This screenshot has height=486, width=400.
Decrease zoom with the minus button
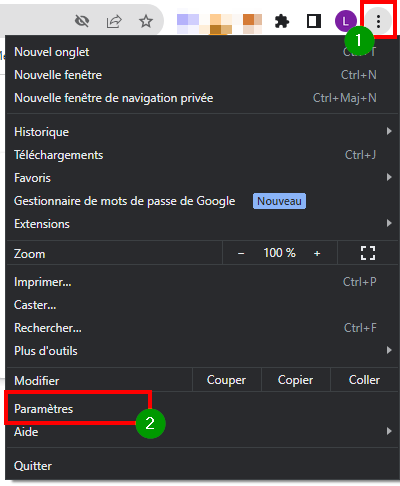[241, 253]
